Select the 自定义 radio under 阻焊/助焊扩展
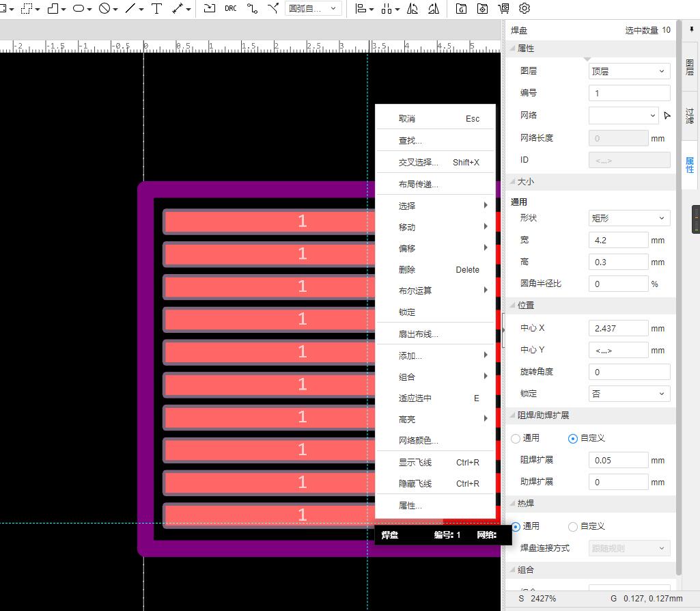Viewport: 700px width, 611px height. (x=573, y=438)
